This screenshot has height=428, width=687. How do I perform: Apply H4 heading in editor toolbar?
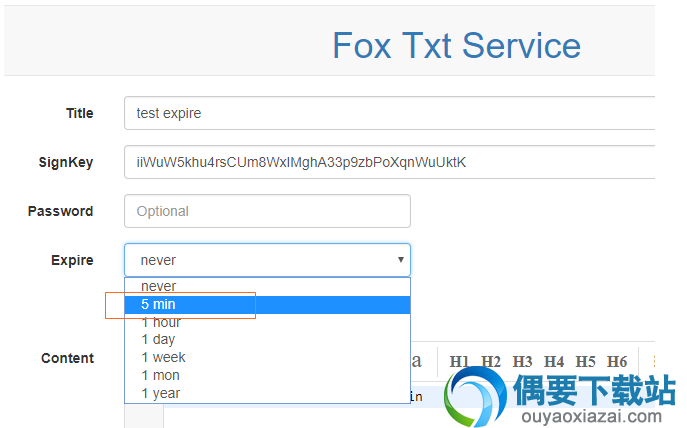click(554, 362)
